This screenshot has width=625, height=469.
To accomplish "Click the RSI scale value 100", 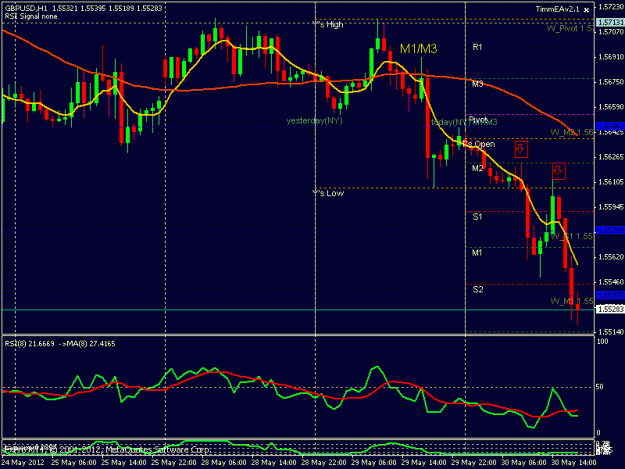I will (603, 341).
